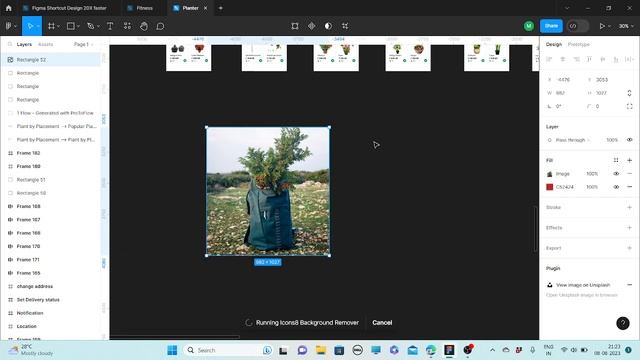Click the Use as mask icon

click(x=328, y=26)
